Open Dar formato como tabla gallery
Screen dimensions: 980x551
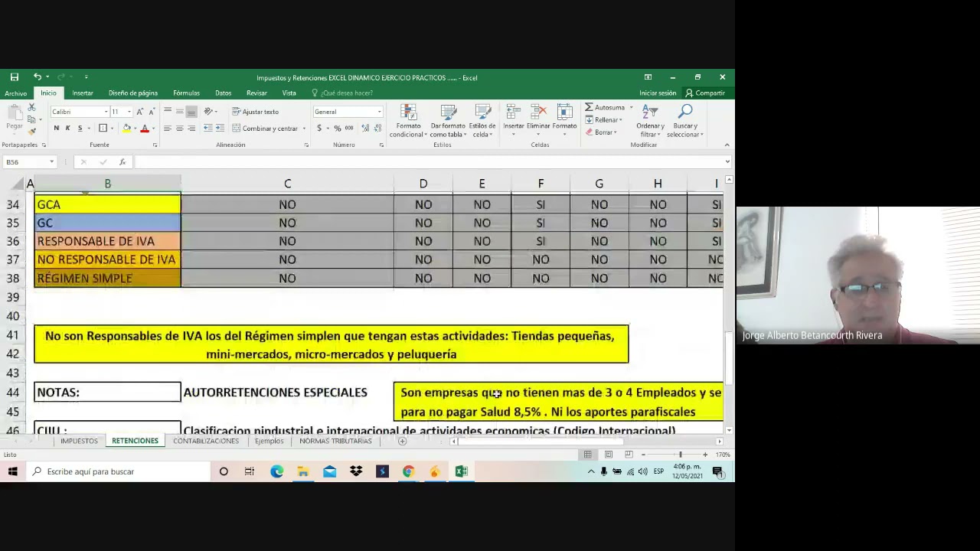(448, 122)
